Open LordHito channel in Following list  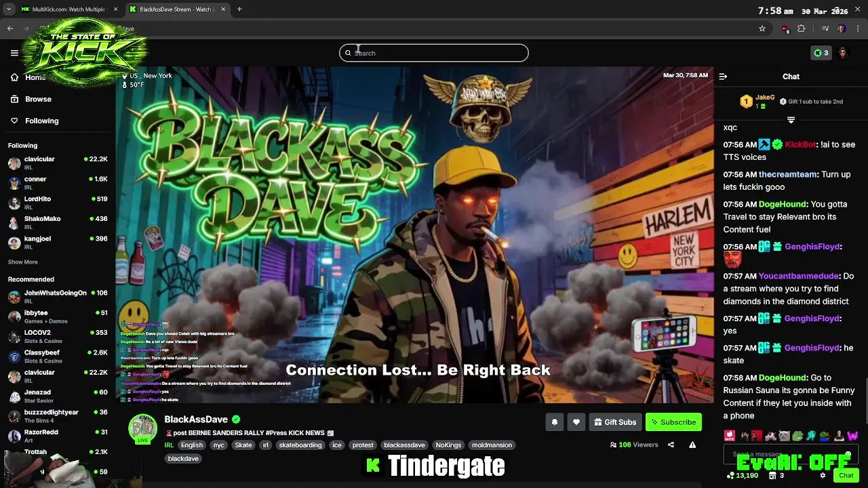tap(58, 203)
